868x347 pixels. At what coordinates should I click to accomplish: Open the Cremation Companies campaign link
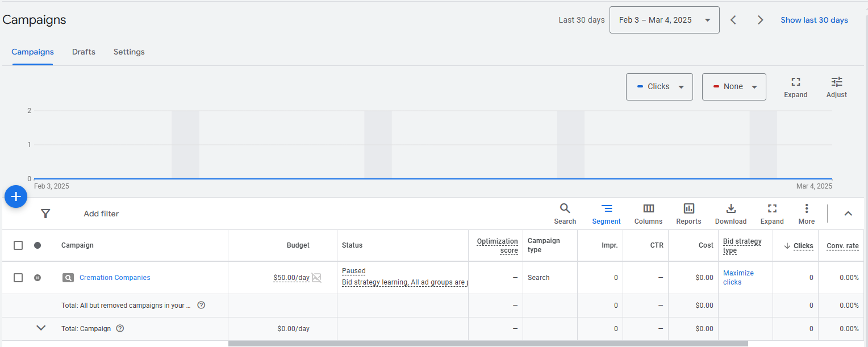(115, 278)
